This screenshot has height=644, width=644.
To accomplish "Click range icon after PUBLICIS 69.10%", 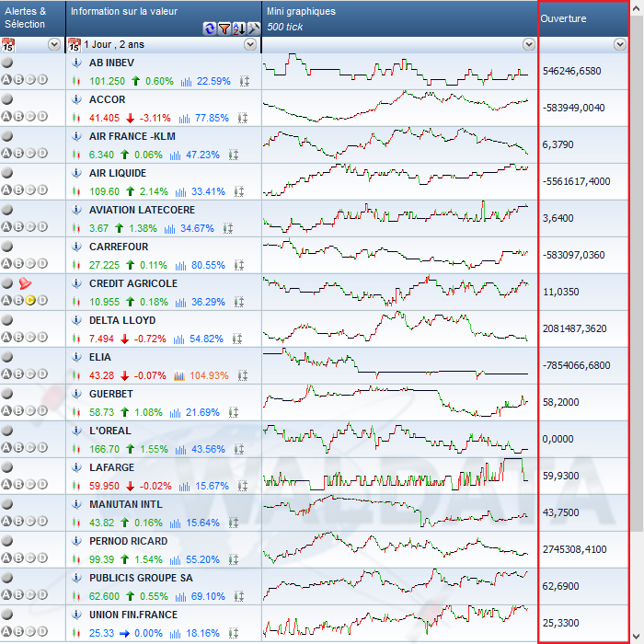I will pos(239,596).
